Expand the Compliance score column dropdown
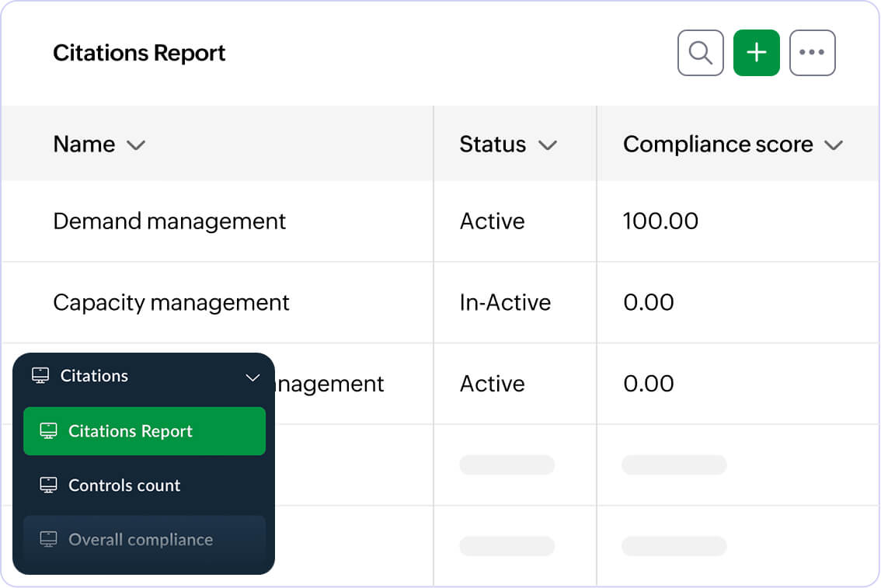Screen dimensions: 881x588 [x=834, y=145]
